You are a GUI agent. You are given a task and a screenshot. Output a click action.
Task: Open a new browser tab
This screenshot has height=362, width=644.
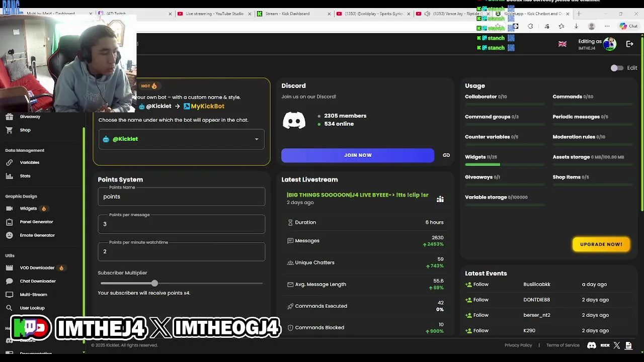click(x=579, y=14)
